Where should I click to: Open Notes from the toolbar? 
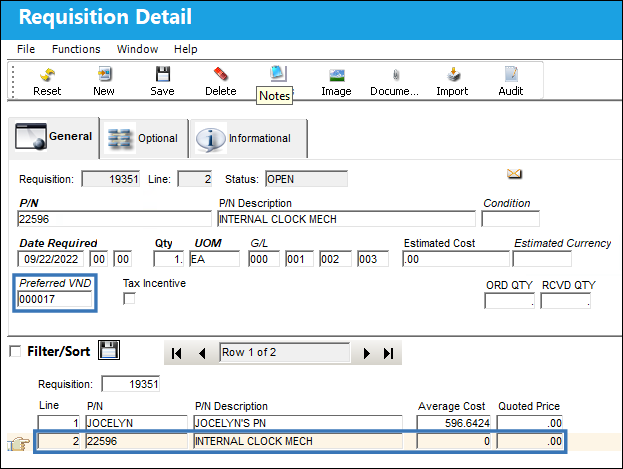click(278, 74)
